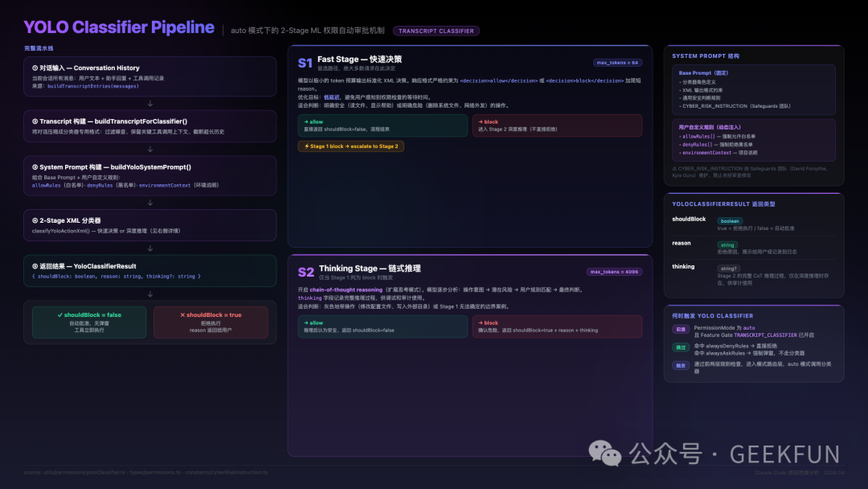Click the block decision XML tag in Stage 1
The image size is (868, 489).
pos(584,81)
